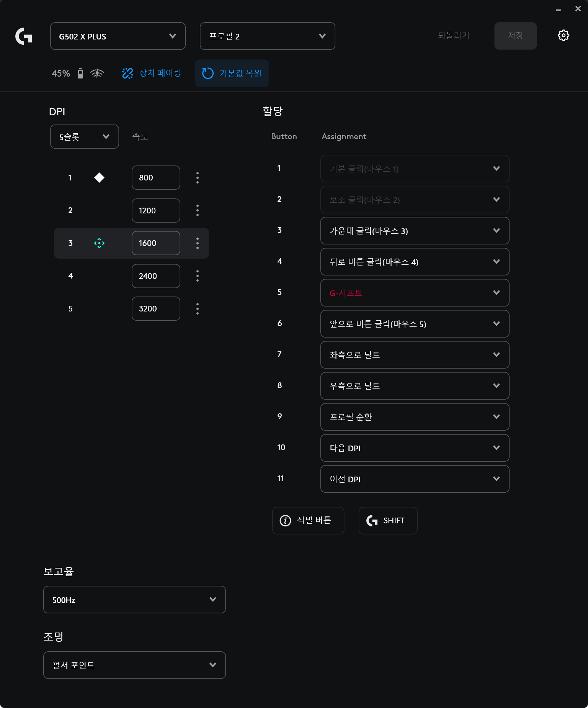Open three-dot menu for 800 DPI slot

click(198, 178)
